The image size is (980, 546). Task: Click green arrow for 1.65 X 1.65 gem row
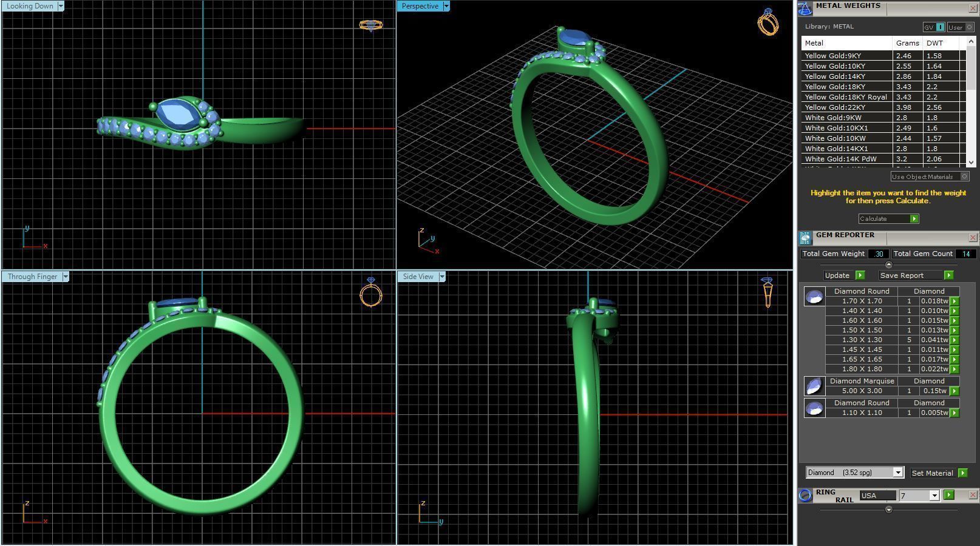tap(954, 360)
